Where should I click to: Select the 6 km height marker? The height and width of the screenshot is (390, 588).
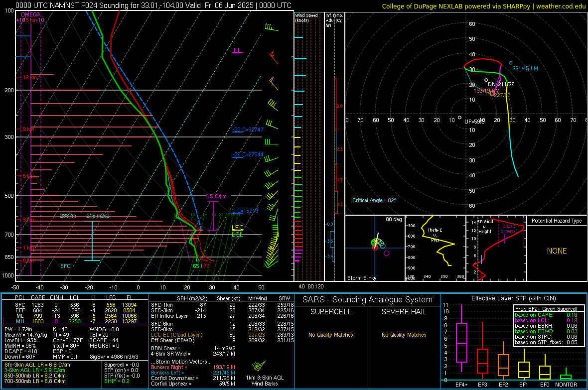[28, 176]
